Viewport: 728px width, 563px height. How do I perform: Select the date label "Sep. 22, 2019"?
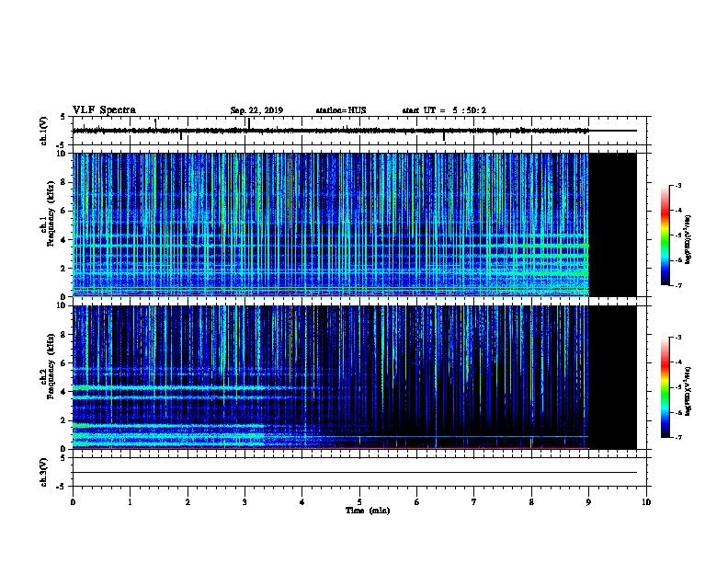256,110
